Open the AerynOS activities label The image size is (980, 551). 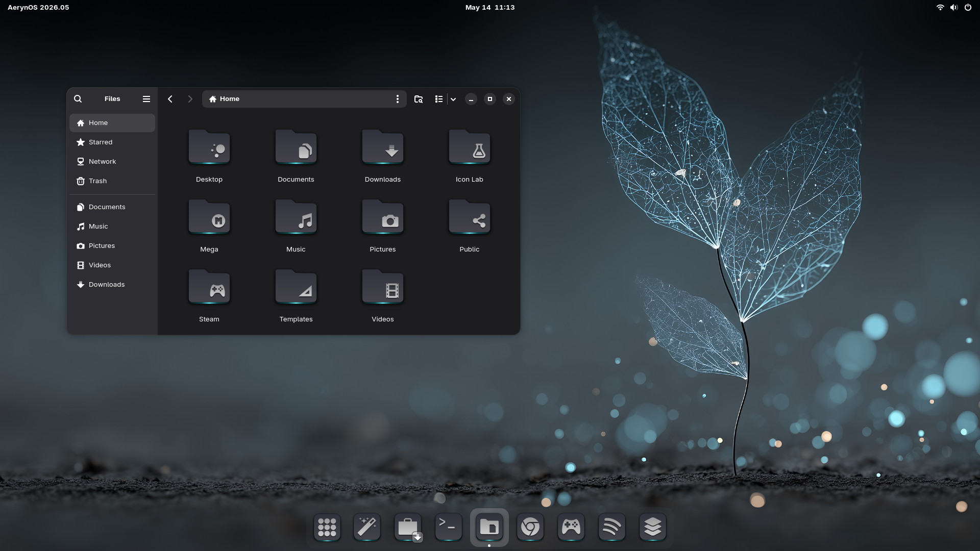(x=38, y=7)
